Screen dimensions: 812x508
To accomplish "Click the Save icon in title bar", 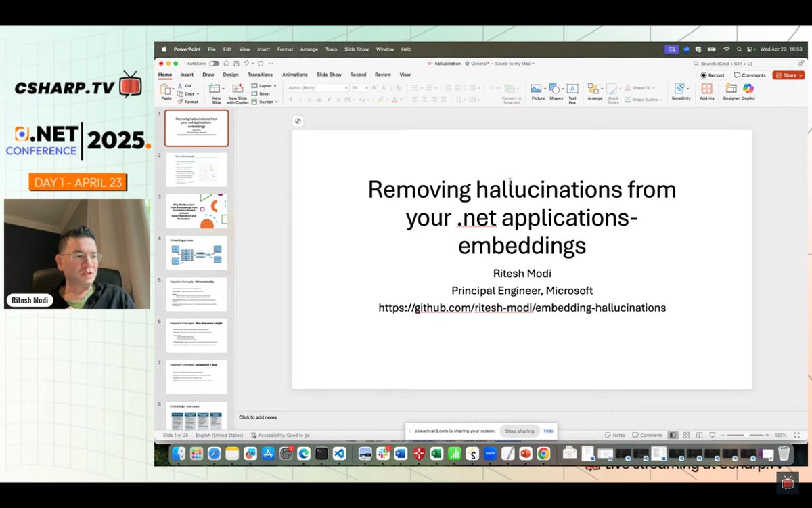I will (x=235, y=63).
